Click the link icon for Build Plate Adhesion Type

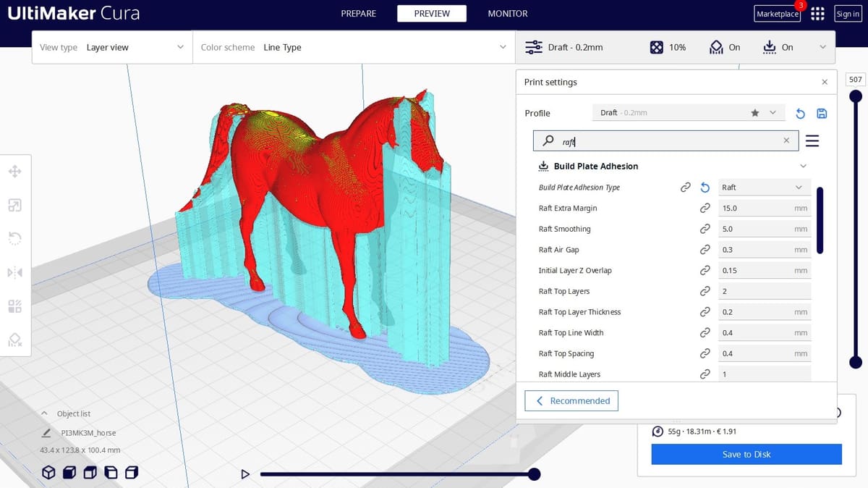point(686,188)
